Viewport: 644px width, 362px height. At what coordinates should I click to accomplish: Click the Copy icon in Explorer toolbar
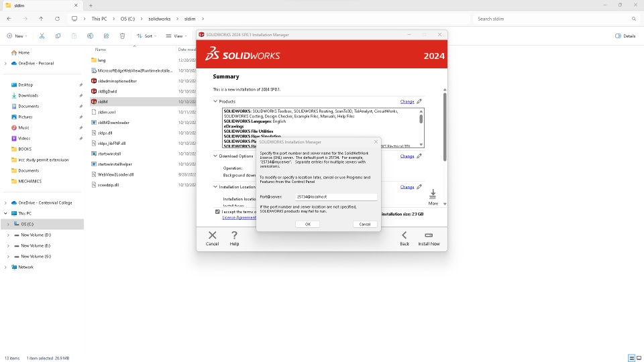[58, 36]
